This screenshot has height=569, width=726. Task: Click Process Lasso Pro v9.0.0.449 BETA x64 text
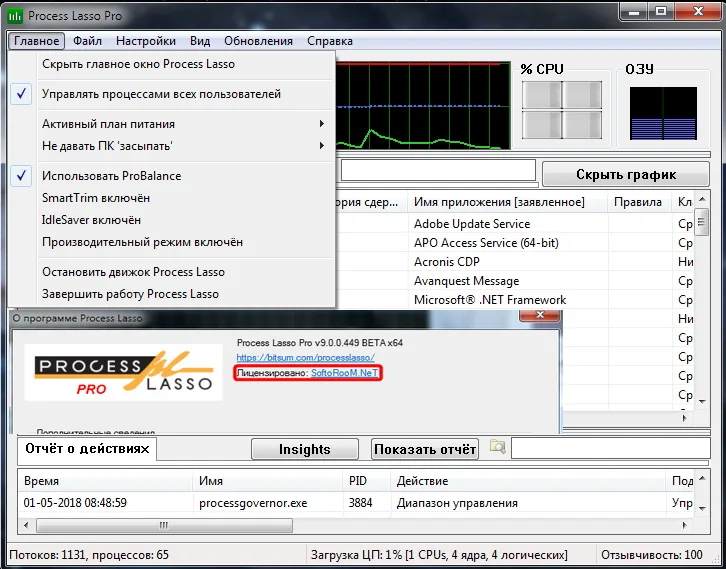[x=319, y=343]
